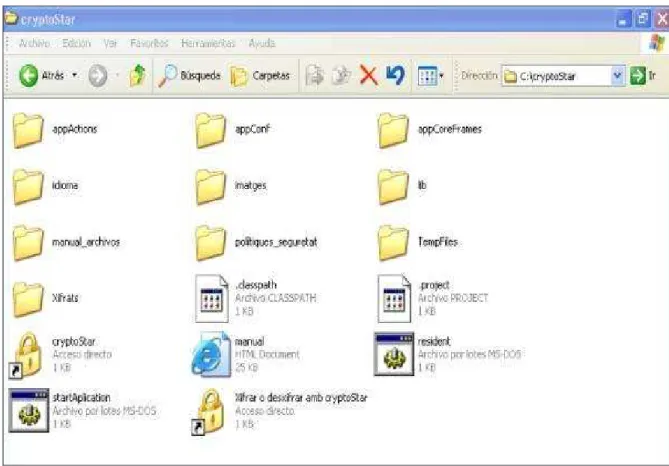Open the Edición menu

(x=76, y=44)
